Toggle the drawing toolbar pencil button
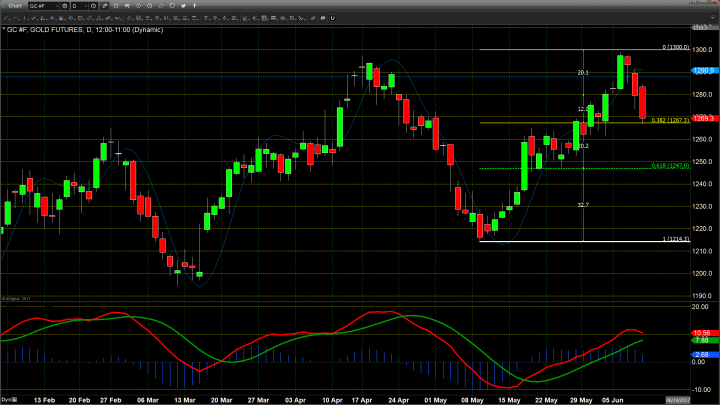This screenshot has height=405, width=720. click(x=105, y=6)
